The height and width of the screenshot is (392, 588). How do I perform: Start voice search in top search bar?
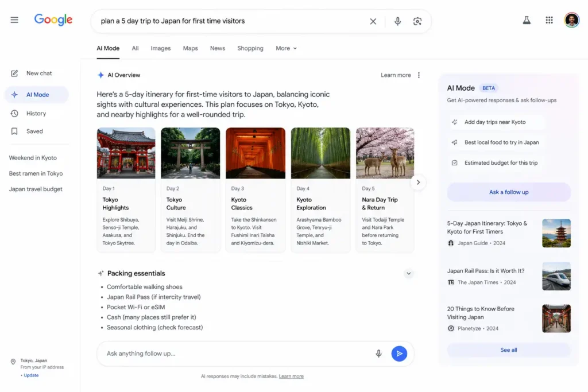[x=397, y=21]
